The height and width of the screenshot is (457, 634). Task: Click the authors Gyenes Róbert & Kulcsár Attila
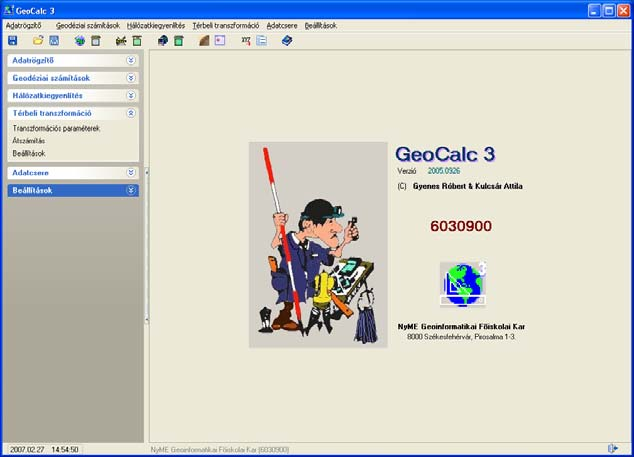tap(467, 186)
